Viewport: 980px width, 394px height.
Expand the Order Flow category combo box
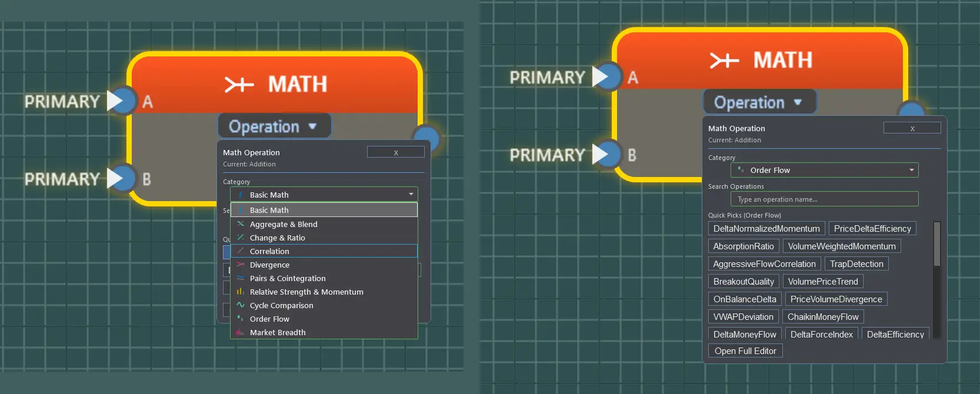pyautogui.click(x=824, y=170)
